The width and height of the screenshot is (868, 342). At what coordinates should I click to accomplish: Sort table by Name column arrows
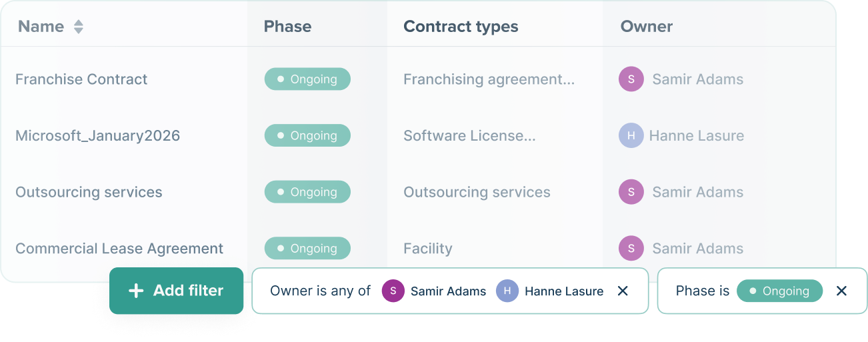79,27
